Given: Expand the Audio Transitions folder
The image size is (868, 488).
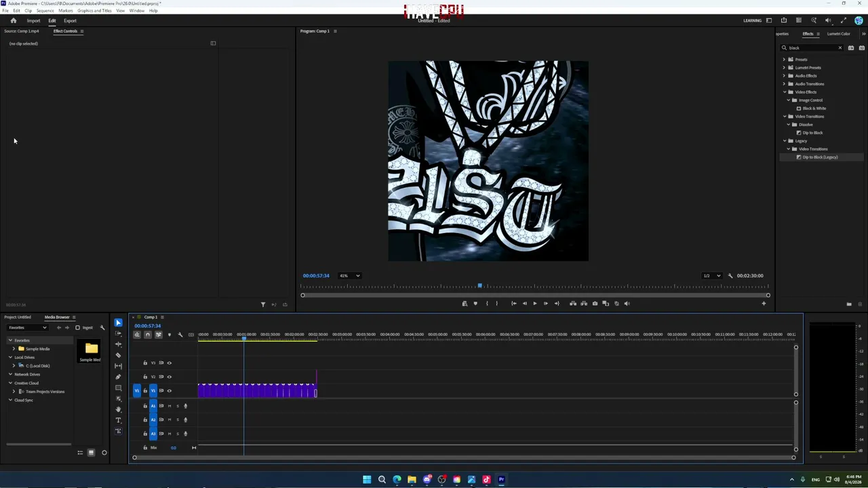Looking at the screenshot, I should [x=785, y=84].
